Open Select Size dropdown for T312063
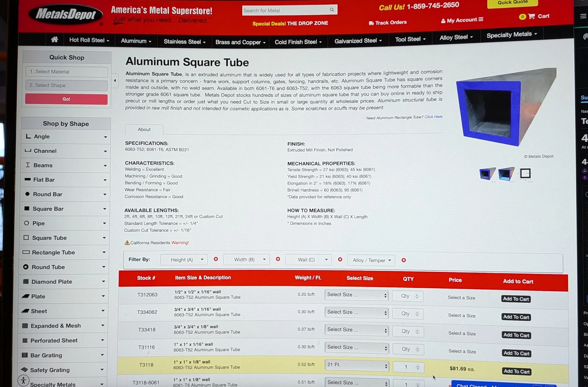 click(357, 295)
